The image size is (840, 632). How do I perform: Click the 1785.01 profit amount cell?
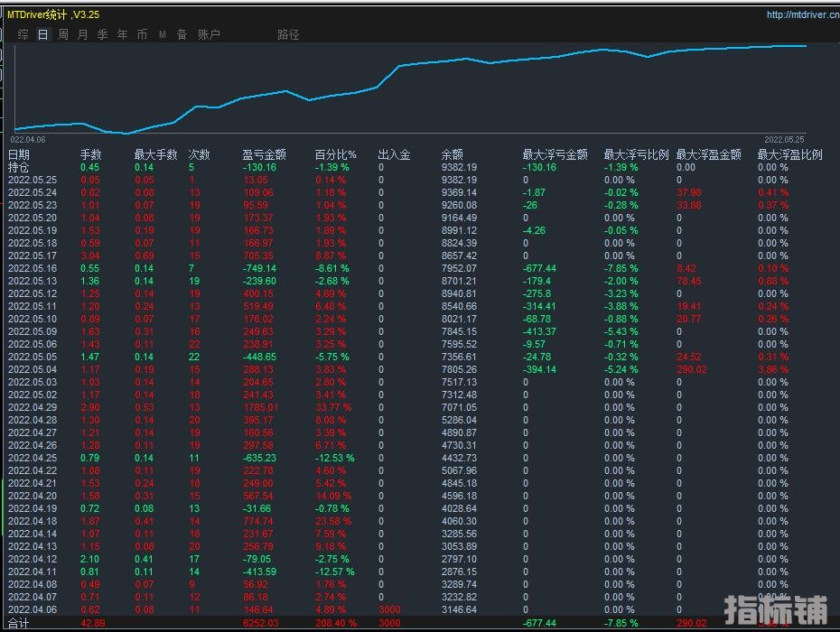(x=261, y=407)
